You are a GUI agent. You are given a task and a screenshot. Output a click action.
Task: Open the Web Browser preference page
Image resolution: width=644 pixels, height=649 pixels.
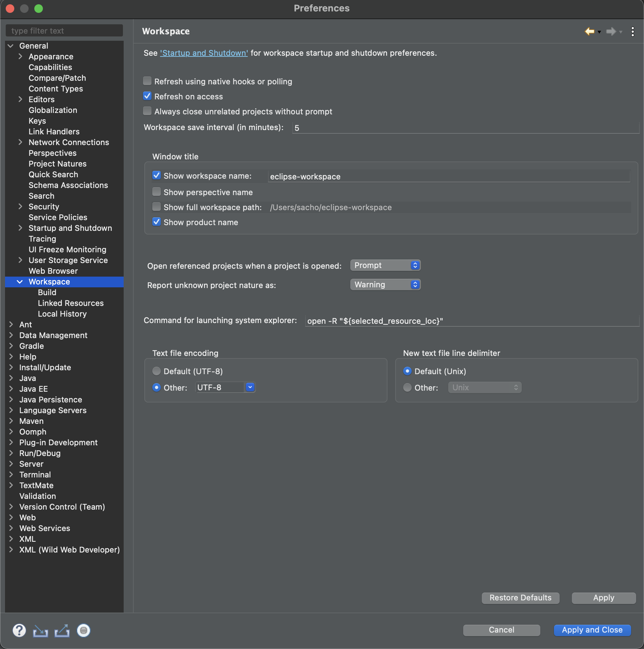tap(53, 271)
